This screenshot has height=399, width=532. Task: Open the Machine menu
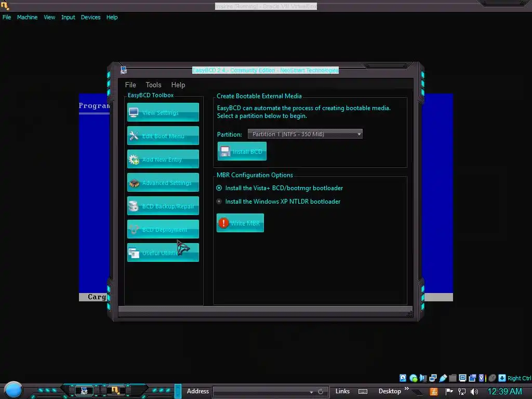(27, 17)
